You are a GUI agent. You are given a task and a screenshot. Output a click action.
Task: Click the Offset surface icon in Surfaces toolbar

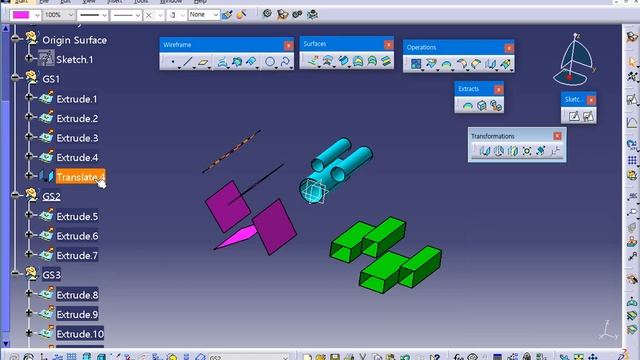[x=328, y=61]
